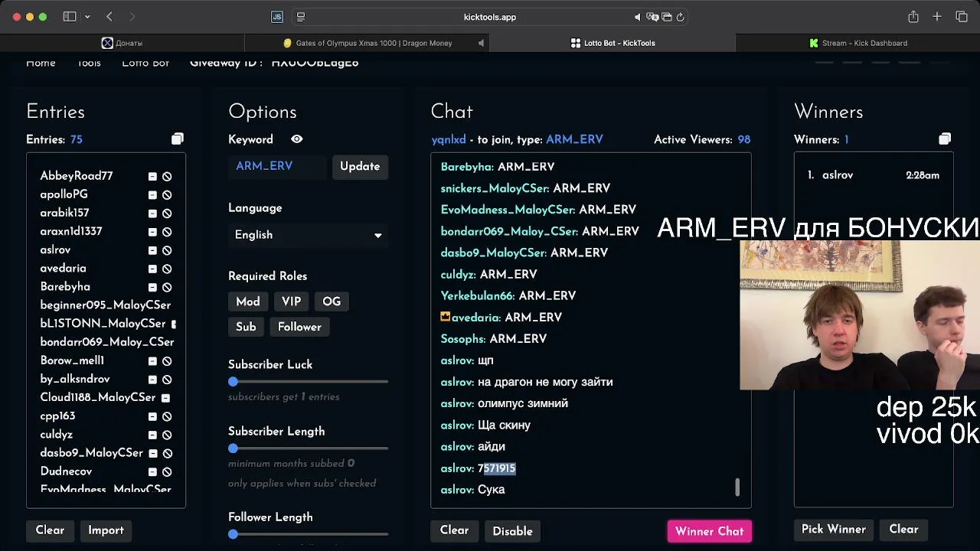
Task: Remove the apolloPG entry with its minus icon
Action: (x=152, y=194)
